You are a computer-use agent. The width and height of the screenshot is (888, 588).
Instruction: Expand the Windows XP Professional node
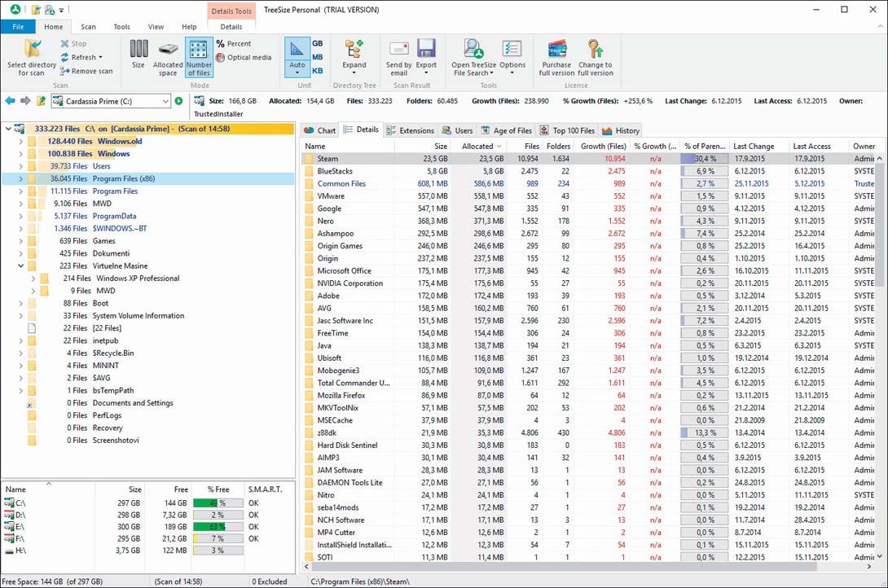coord(33,279)
